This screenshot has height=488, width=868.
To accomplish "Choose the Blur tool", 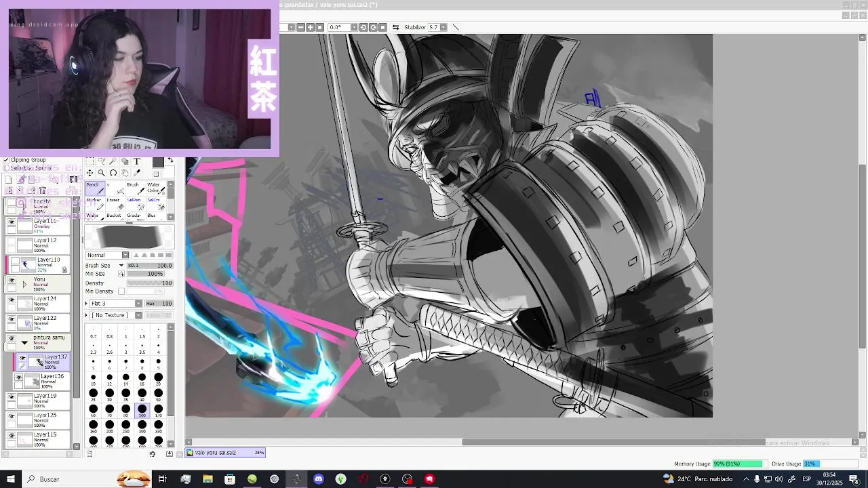I will coord(155,216).
